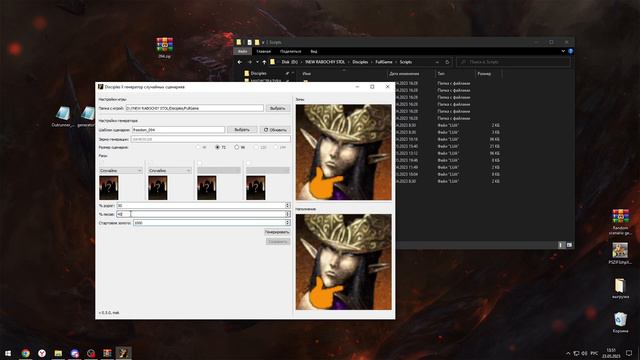Image resolution: width=640 pixels, height=360 pixels.
Task: Go back in the Explorer window
Action: [240, 62]
